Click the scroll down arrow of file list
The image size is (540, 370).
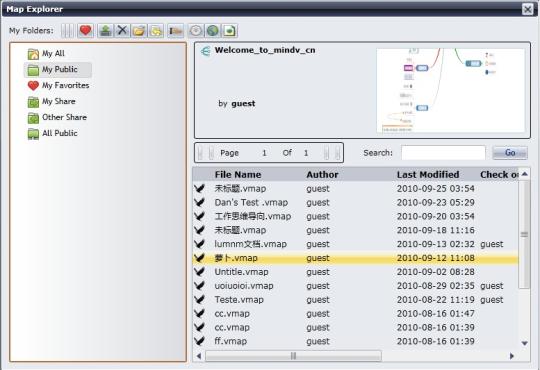click(x=524, y=343)
